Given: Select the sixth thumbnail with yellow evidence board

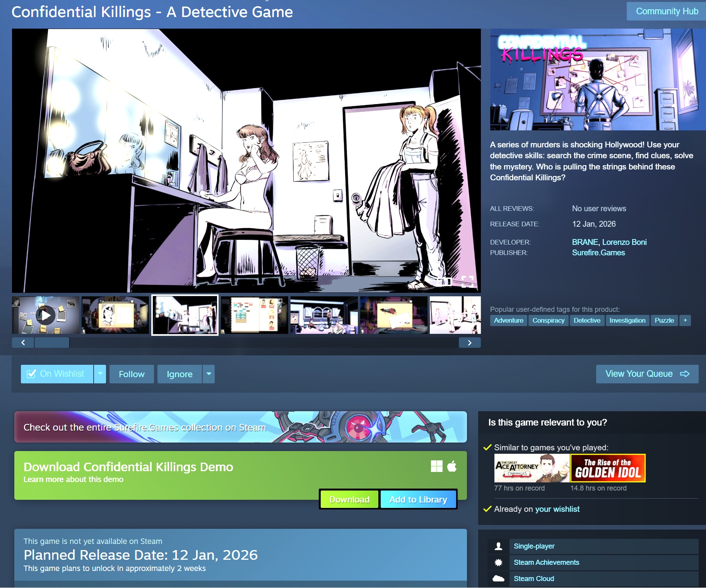Looking at the screenshot, I should 394,315.
